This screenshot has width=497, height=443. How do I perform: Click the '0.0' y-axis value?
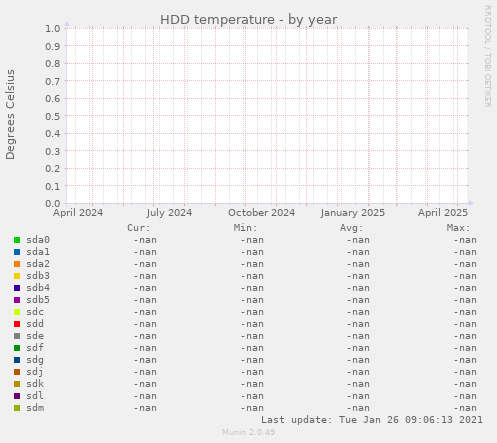[x=53, y=203]
